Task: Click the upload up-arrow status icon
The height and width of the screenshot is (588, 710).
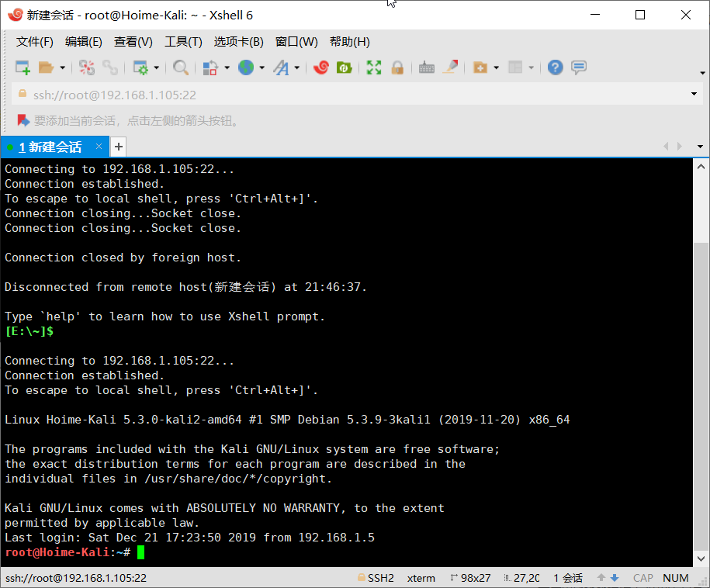Action: pyautogui.click(x=601, y=578)
